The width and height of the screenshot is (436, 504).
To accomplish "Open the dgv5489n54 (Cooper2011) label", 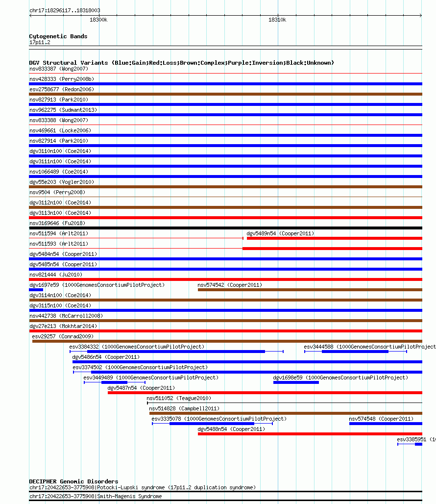I will tap(280, 234).
